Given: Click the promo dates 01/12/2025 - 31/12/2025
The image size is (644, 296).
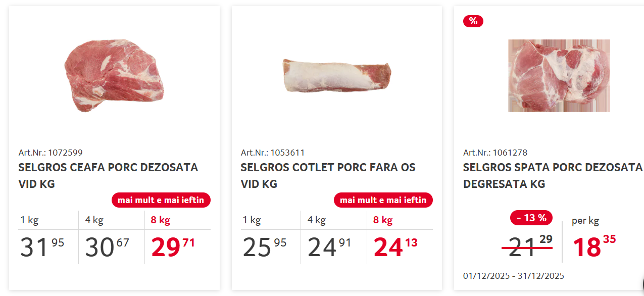Looking at the screenshot, I should (x=514, y=276).
